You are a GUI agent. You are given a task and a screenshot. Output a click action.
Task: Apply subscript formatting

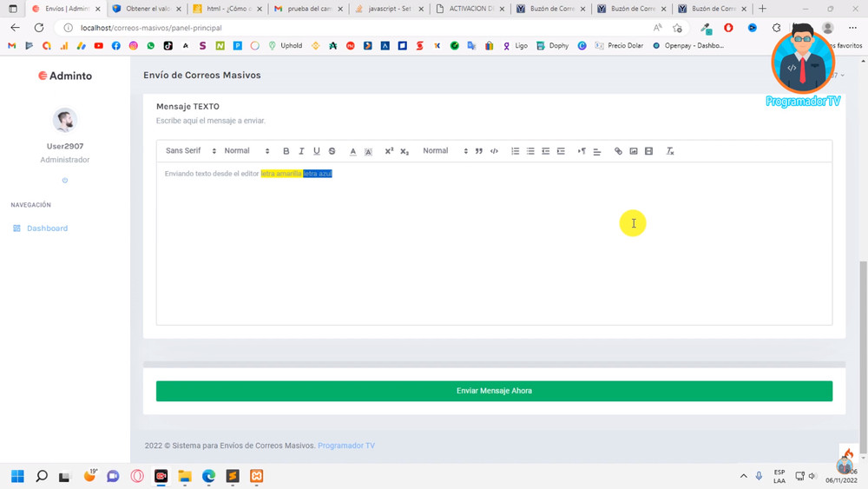[x=404, y=151]
